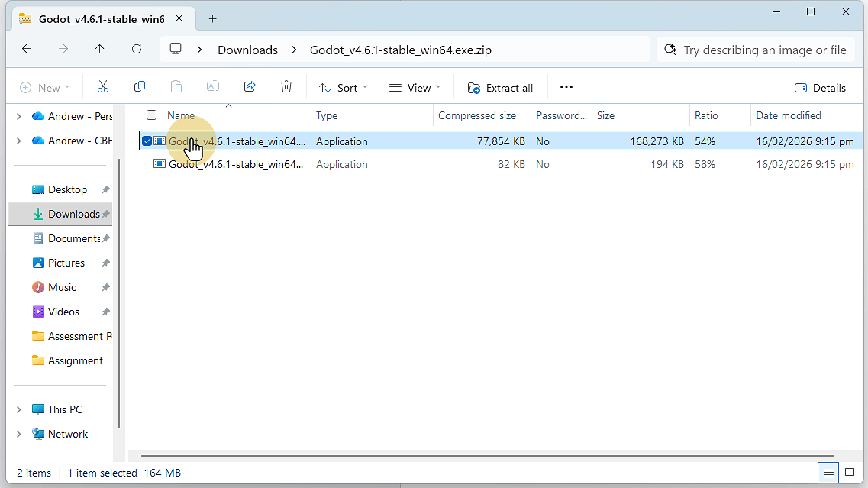Image resolution: width=868 pixels, height=488 pixels.
Task: Delete the selected Godot file
Action: (x=286, y=86)
